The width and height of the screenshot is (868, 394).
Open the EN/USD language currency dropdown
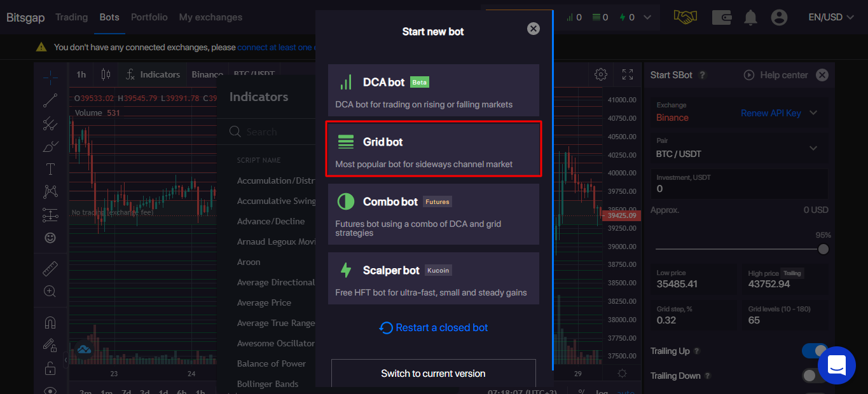(x=830, y=17)
